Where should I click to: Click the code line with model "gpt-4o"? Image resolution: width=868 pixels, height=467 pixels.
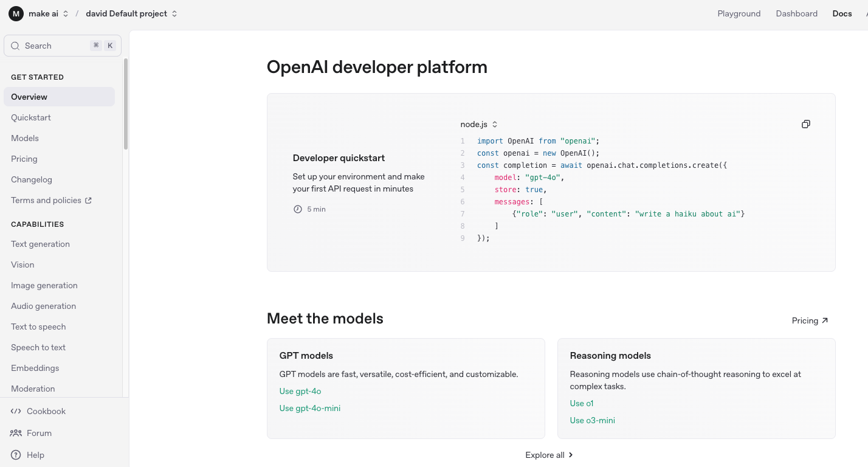point(530,178)
